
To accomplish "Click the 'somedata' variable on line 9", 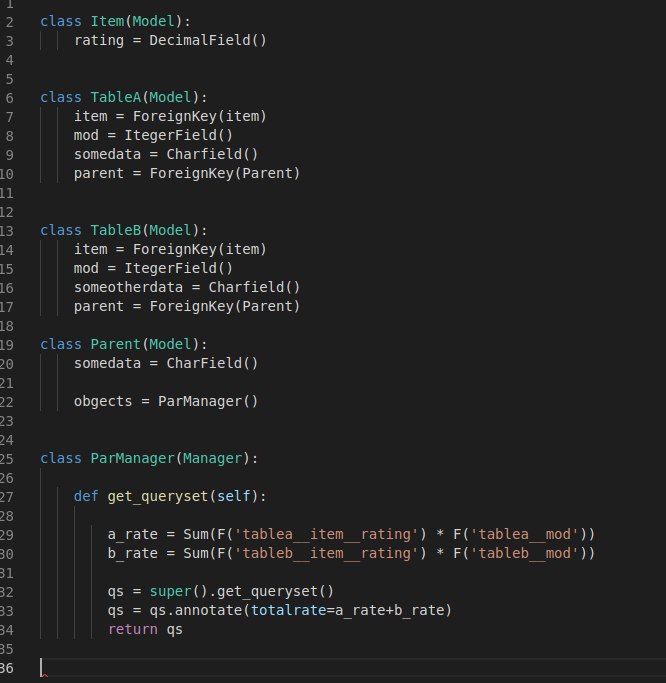I will pyautogui.click(x=108, y=154).
